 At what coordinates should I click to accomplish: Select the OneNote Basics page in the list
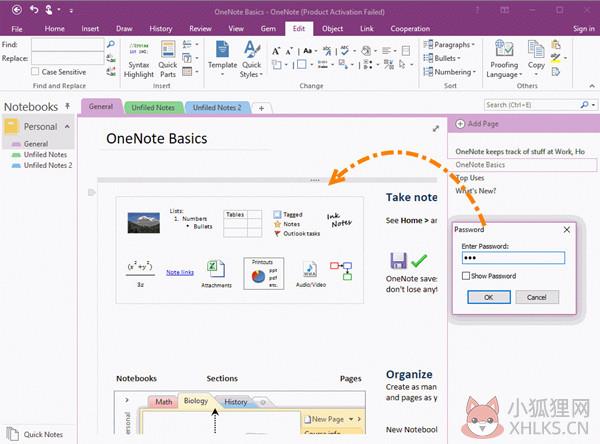coord(522,165)
